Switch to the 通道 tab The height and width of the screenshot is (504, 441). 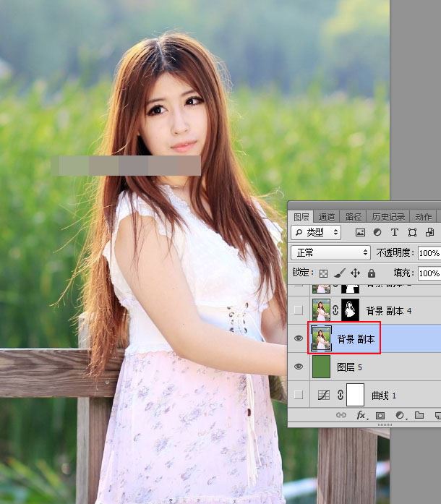(327, 217)
